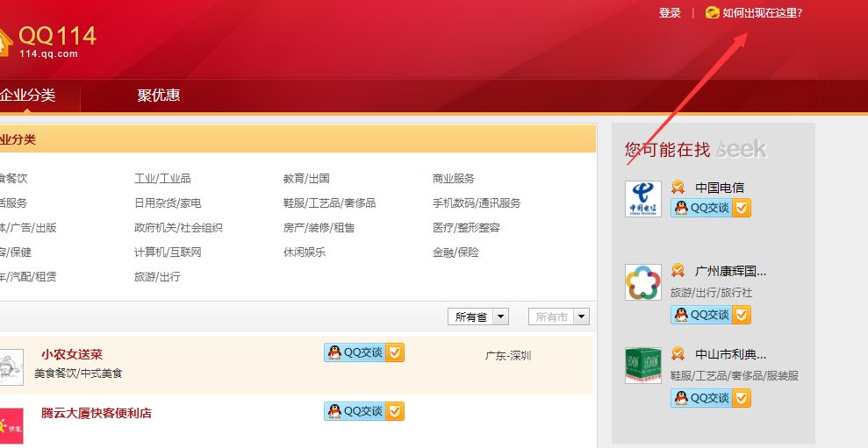Open the 所有市 city dropdown
The image size is (868, 448).
click(x=559, y=316)
